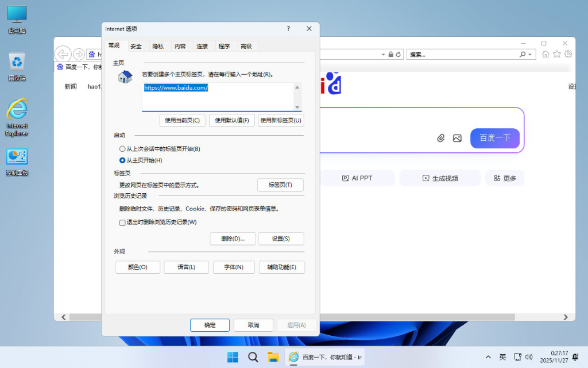Open the 颜色 color settings
The image size is (588, 368).
(x=137, y=267)
